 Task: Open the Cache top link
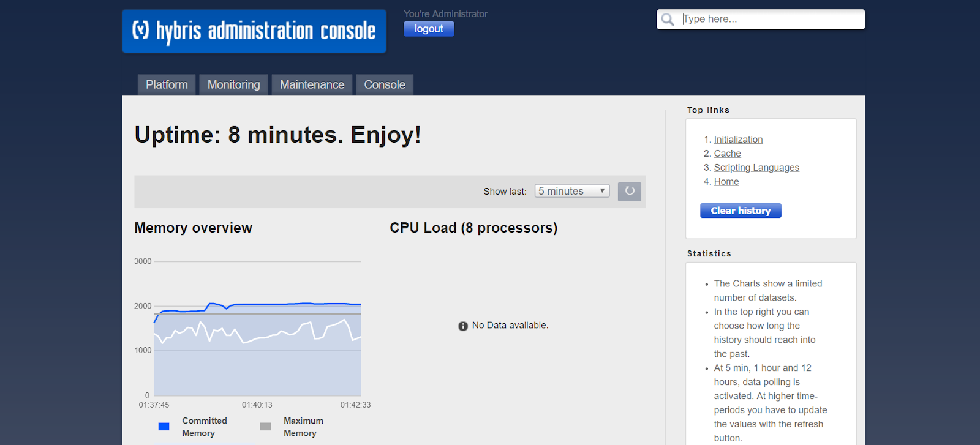pyautogui.click(x=727, y=154)
